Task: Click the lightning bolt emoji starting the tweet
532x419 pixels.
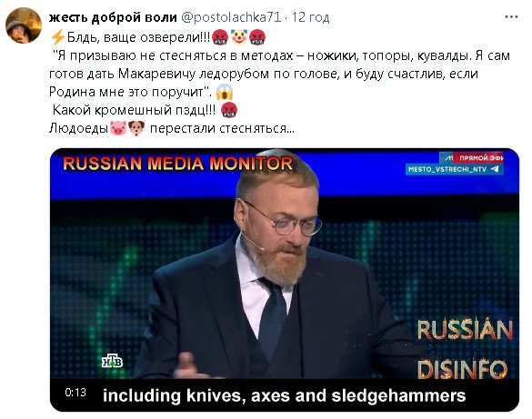Action: [x=57, y=37]
